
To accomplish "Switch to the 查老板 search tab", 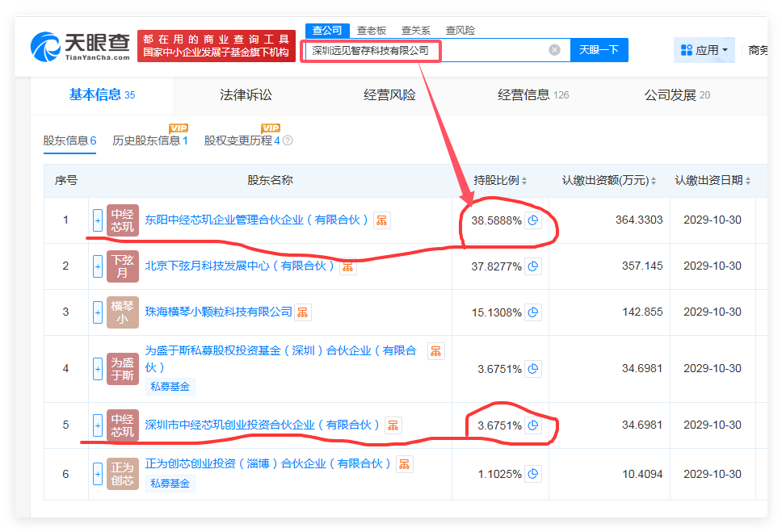I will 372,31.
